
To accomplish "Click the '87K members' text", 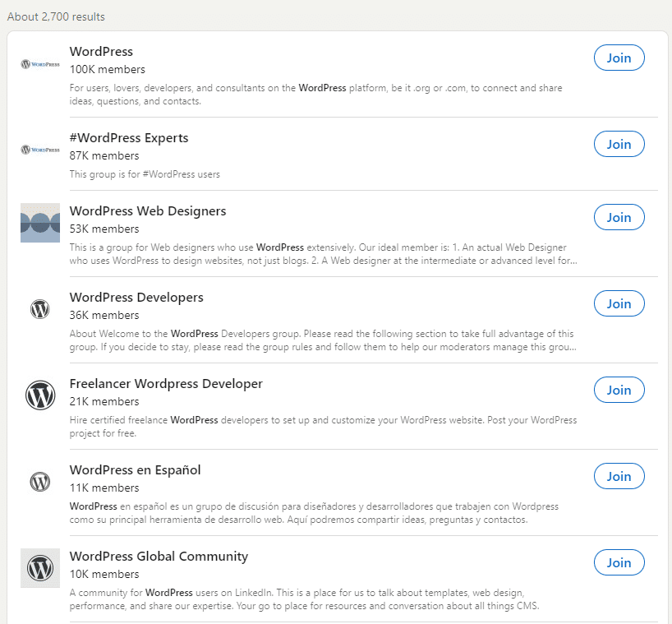I will [x=104, y=155].
